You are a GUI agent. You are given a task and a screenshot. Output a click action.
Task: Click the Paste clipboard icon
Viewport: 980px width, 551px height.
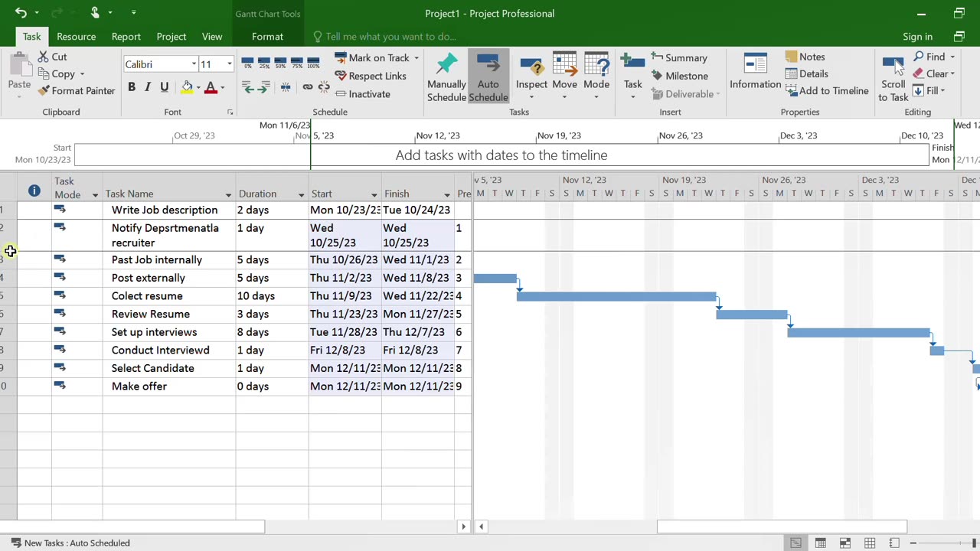[x=19, y=65]
